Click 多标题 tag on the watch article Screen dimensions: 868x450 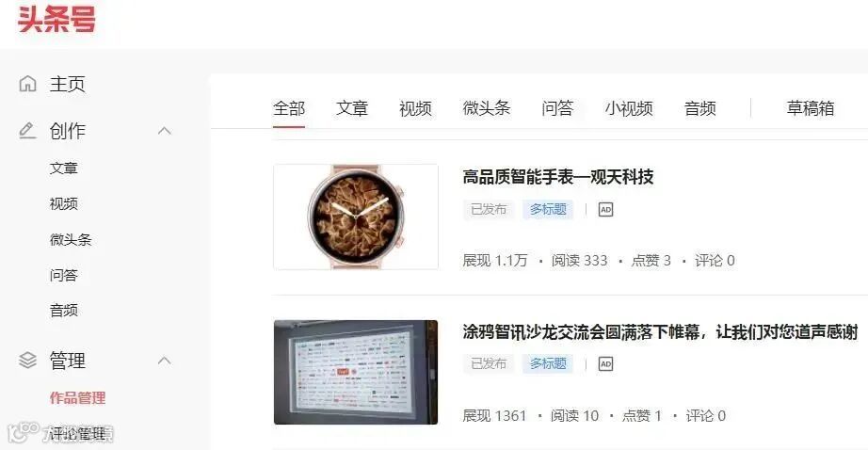point(548,209)
